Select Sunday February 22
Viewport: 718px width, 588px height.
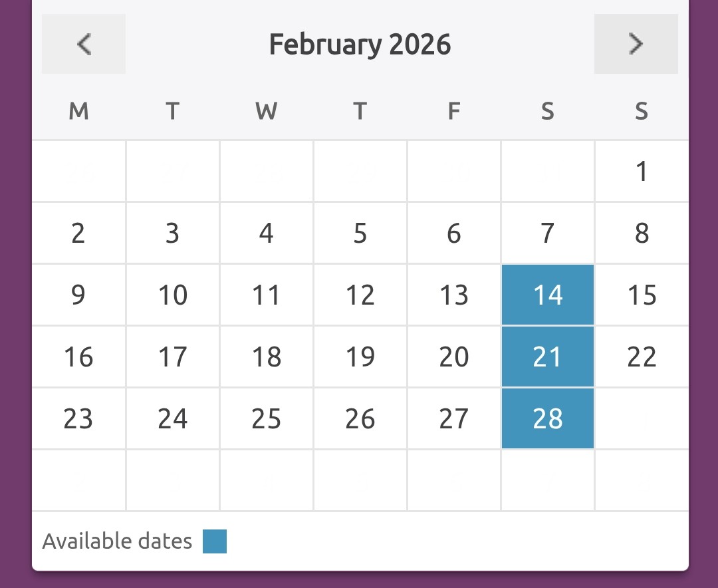(642, 357)
